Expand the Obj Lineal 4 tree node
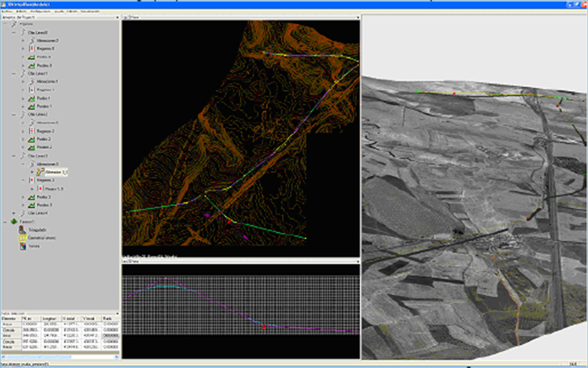This screenshot has height=368, width=588. click(14, 213)
